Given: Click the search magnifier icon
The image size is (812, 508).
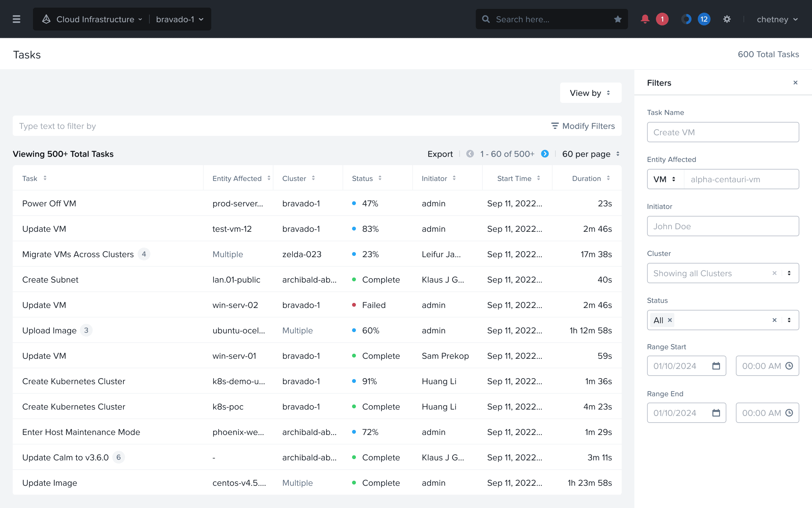Looking at the screenshot, I should [486, 19].
